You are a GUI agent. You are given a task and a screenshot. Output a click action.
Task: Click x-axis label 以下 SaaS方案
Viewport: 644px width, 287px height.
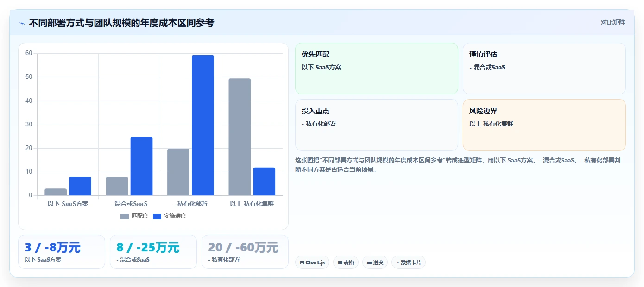(68, 204)
